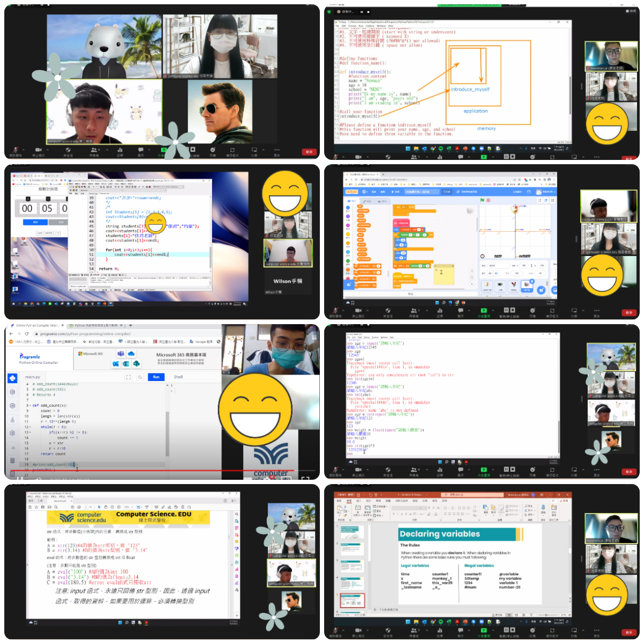This screenshot has width=644, height=644.
Task: Open the Scratch fullscreen presentation icon
Action: 553,200
